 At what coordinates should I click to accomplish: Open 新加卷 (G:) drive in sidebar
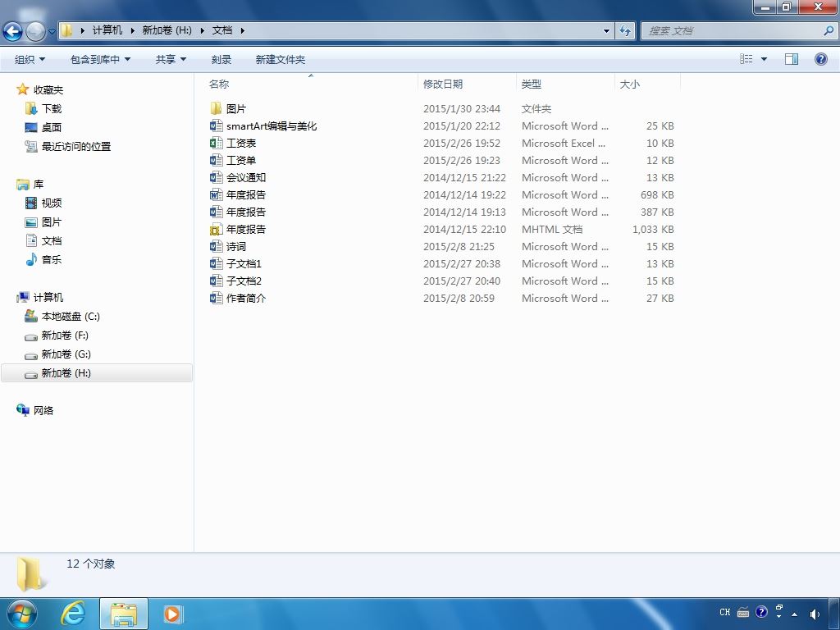(66, 354)
